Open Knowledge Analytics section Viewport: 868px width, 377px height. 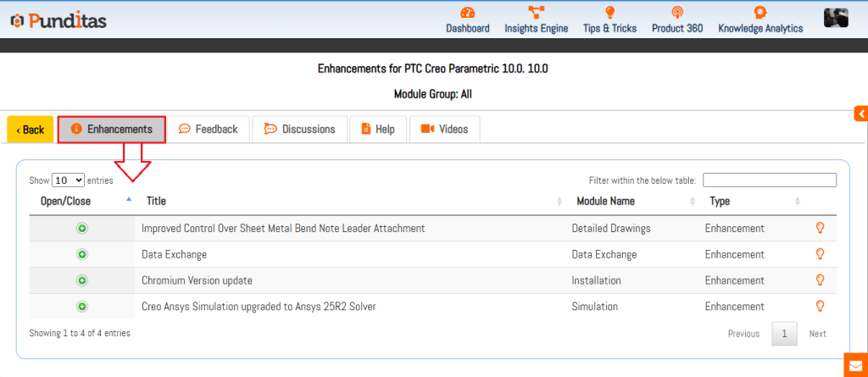click(760, 19)
